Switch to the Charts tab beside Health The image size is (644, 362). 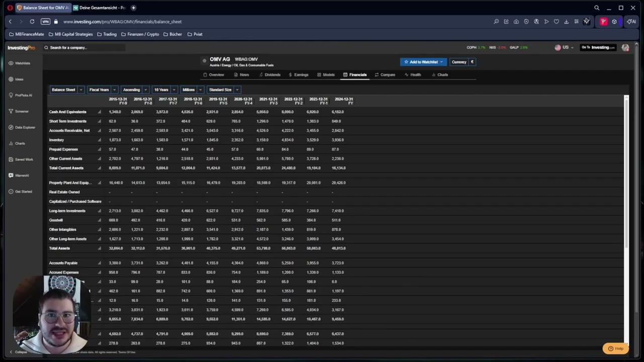point(440,75)
